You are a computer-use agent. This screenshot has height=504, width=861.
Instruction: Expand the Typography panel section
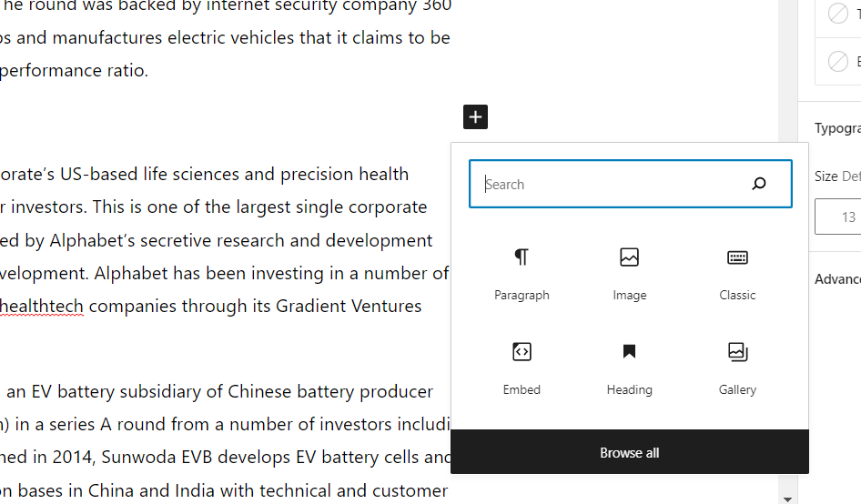coord(836,128)
